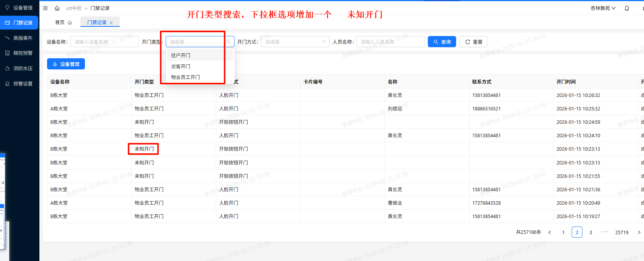Open the 杏林雅苑 user dropdown

pyautogui.click(x=603, y=8)
